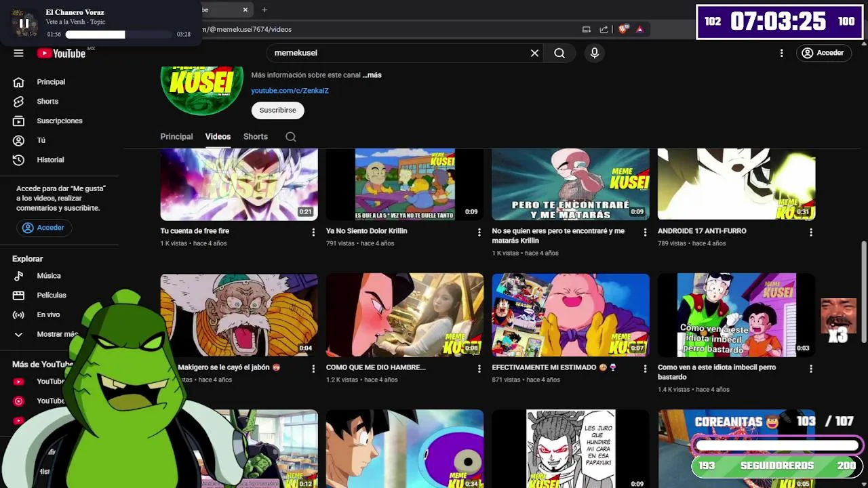
Task: Pause the El Chancro Voraz media playback
Action: [24, 23]
